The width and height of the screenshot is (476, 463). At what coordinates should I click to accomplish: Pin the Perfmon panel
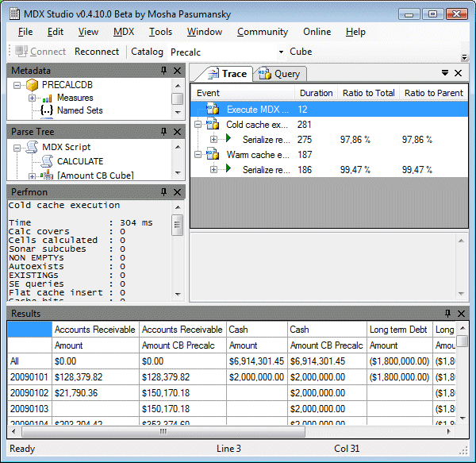pyautogui.click(x=163, y=192)
